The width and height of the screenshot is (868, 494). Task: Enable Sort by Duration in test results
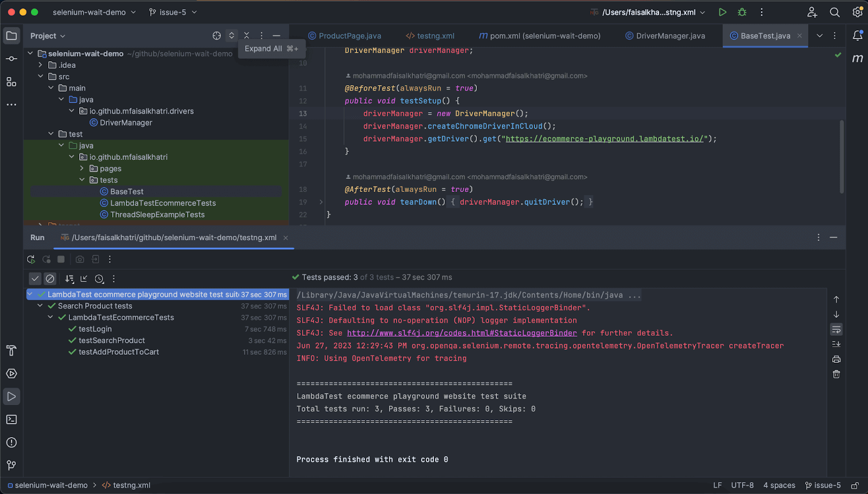click(x=99, y=278)
